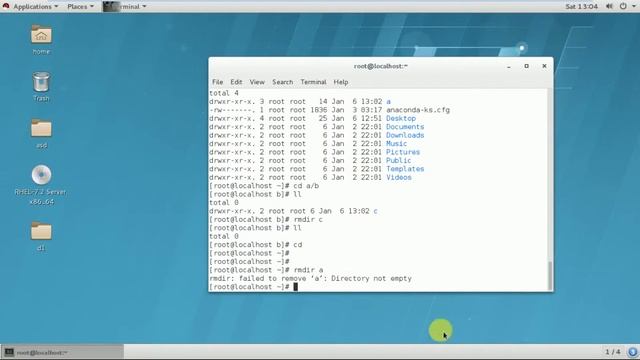Open the Applications menu
The height and width of the screenshot is (360, 640).
(36, 7)
